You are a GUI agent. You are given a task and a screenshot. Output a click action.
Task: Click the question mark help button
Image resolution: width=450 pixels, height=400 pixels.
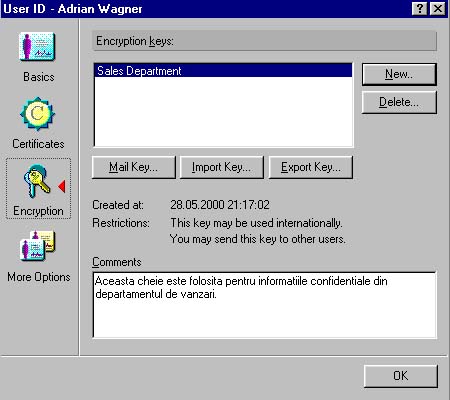(420, 9)
